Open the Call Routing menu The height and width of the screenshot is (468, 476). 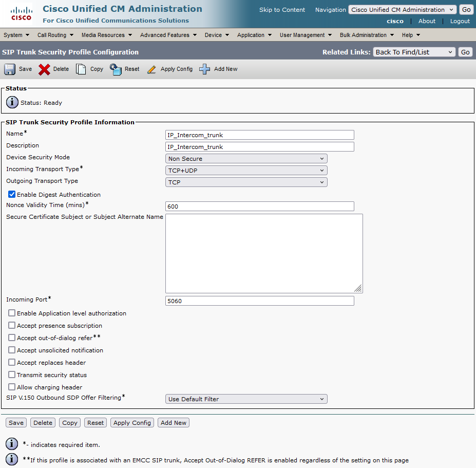pyautogui.click(x=55, y=35)
